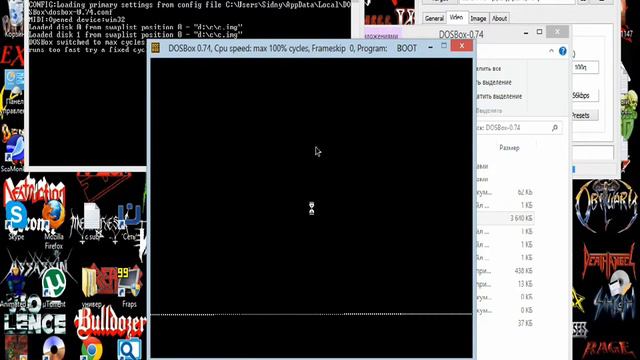The width and height of the screenshot is (640, 360).
Task: Switch to the About tab in the settings dialog
Action: point(499,18)
